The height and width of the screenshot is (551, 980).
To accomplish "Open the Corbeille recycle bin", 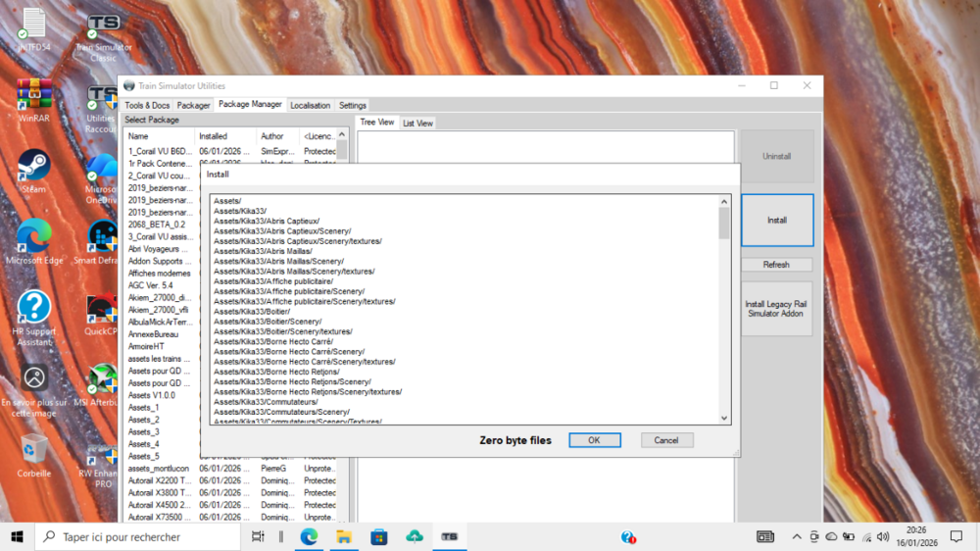I will (x=33, y=456).
